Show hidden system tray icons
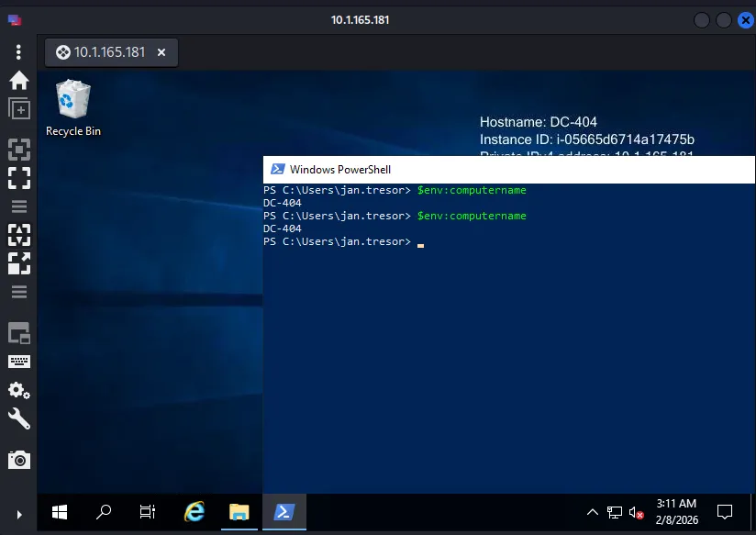 [592, 512]
